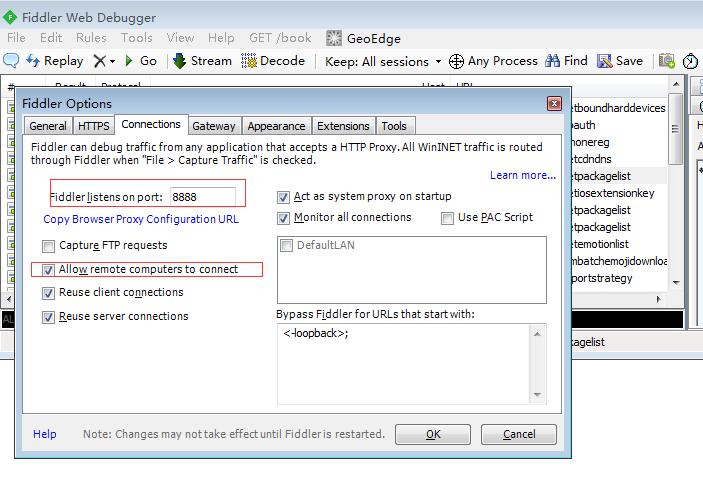Switch to the Gateway tab
This screenshot has width=703, height=481.
pos(214,126)
